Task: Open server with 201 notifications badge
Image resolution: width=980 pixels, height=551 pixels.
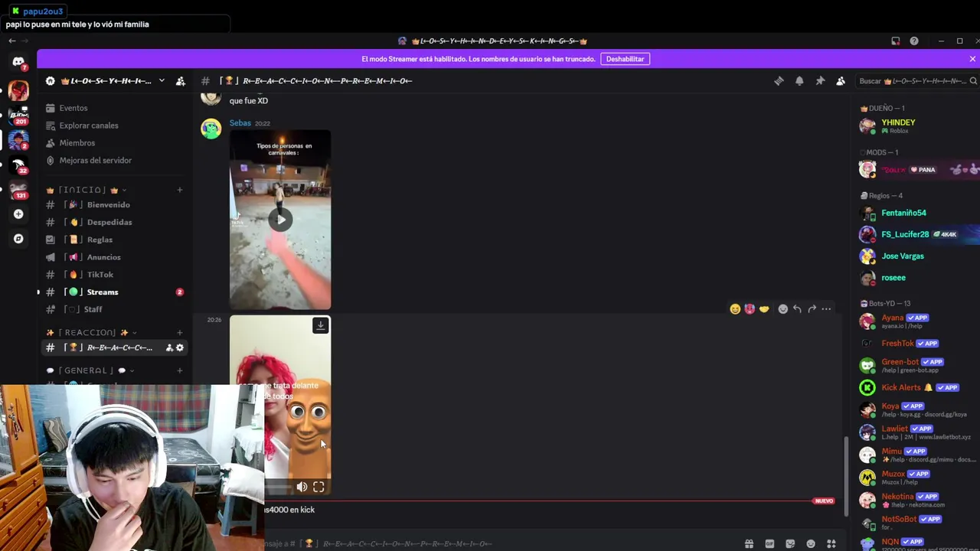Action: 18,115
